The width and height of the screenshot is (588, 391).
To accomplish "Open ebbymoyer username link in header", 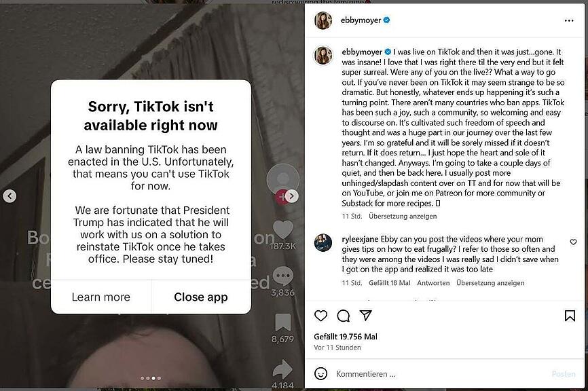I will pos(361,20).
